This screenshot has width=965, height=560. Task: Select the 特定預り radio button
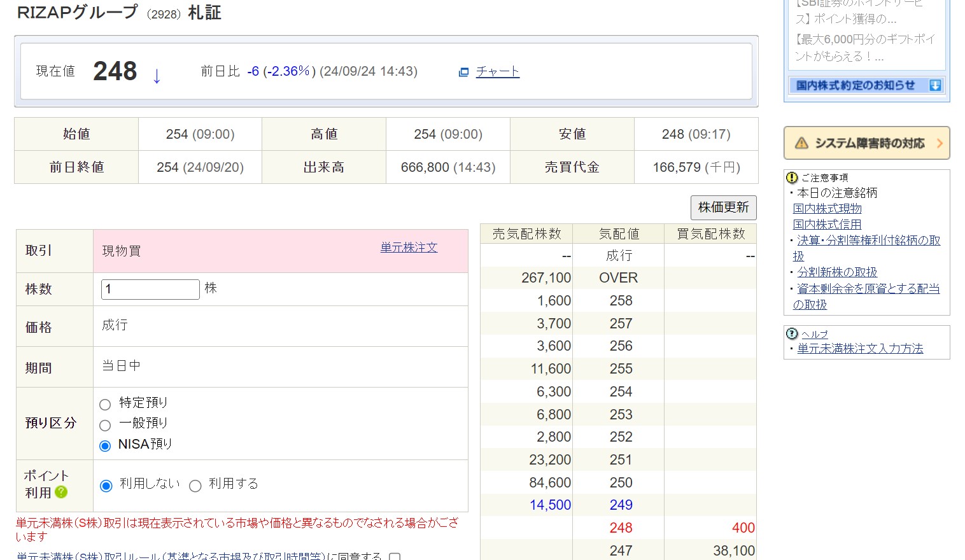(106, 404)
